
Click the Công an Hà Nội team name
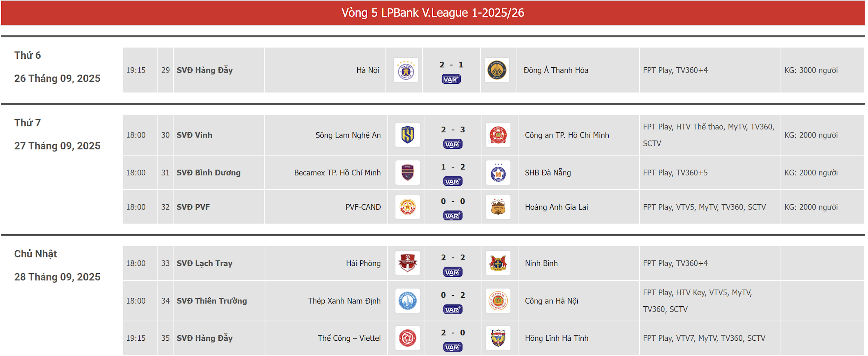click(551, 301)
